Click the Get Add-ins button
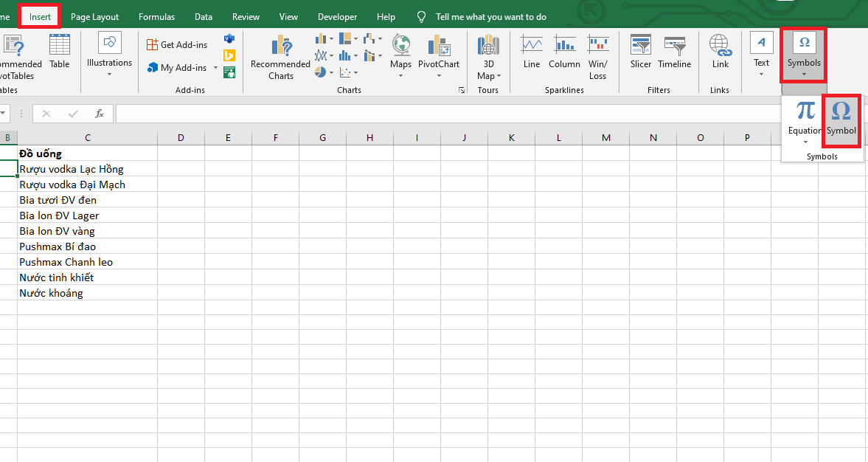The width and height of the screenshot is (868, 462). point(177,45)
